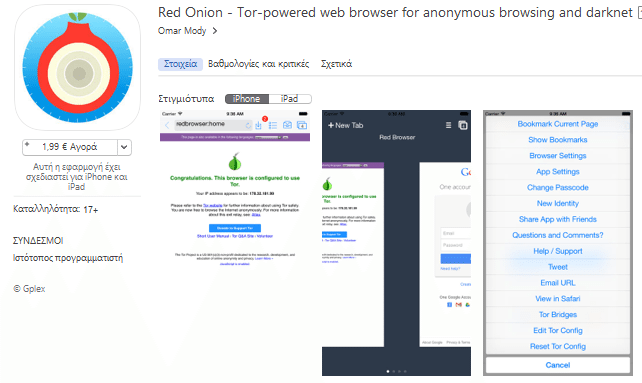The height and width of the screenshot is (383, 642).
Task: Click the app title Red Onion heading
Action: pyautogui.click(x=395, y=13)
